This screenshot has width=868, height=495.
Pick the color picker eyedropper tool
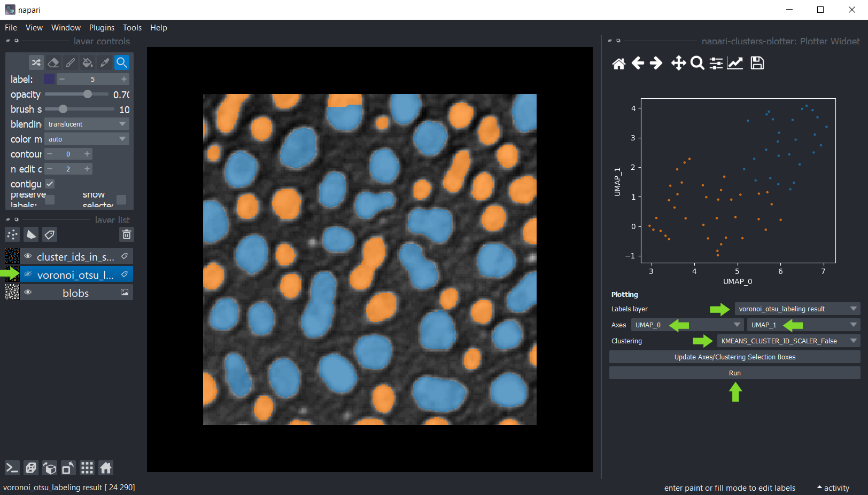(105, 62)
